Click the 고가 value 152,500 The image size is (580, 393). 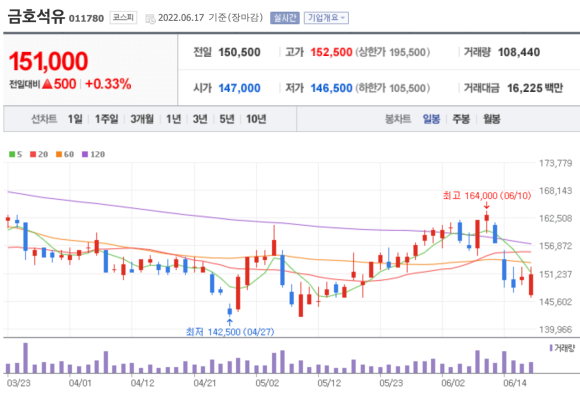[331, 52]
